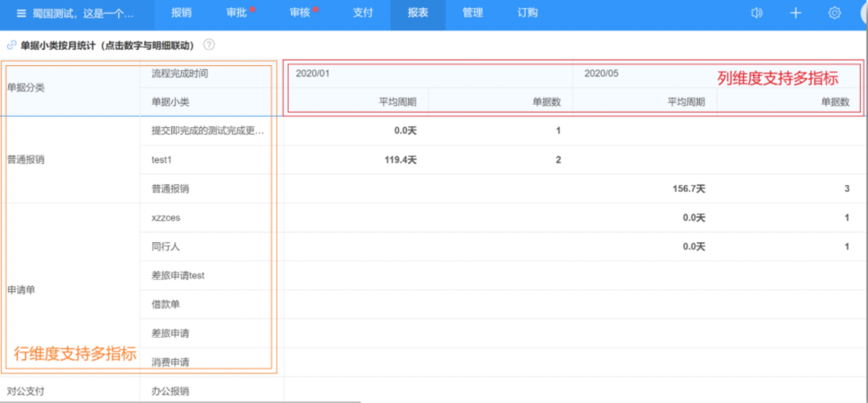Click 0.0天 in the 同行人 row
Screen dimensions: 868x403
pos(694,247)
